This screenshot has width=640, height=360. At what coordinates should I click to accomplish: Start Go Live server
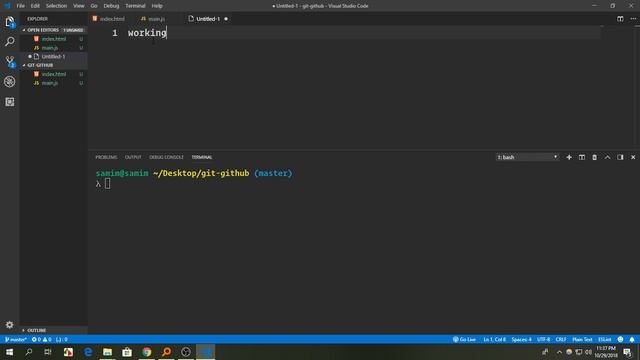464,340
